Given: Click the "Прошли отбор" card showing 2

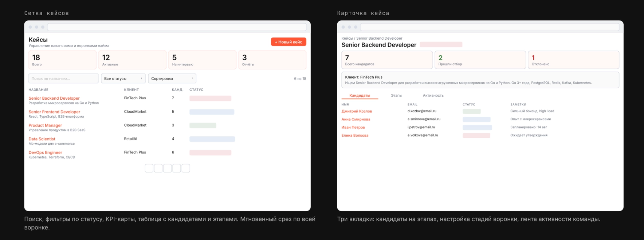Looking at the screenshot, I should pyautogui.click(x=480, y=60).
